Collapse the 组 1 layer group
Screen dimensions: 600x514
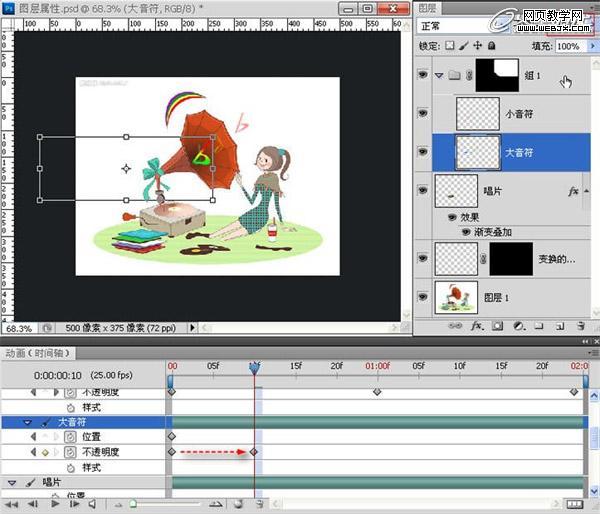(x=437, y=75)
